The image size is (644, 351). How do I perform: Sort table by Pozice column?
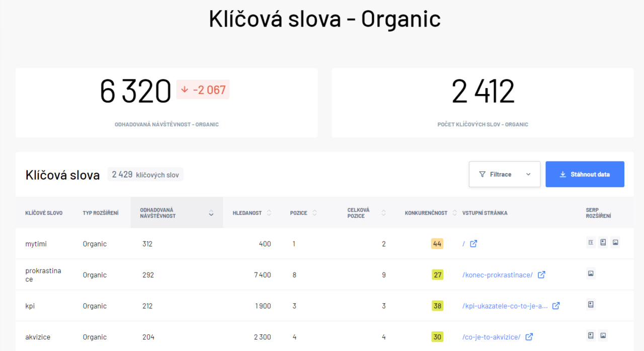[x=314, y=213]
